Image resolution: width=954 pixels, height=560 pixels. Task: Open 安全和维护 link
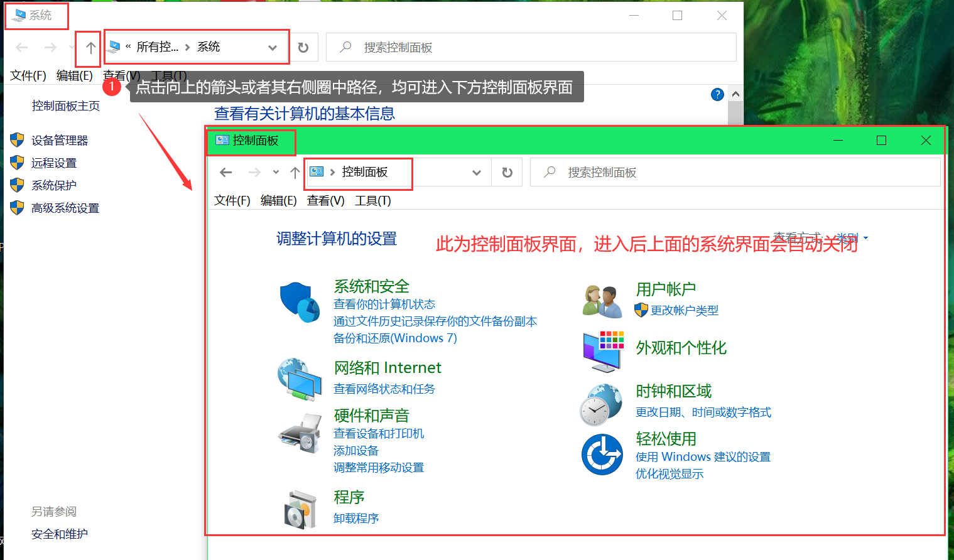(60, 534)
